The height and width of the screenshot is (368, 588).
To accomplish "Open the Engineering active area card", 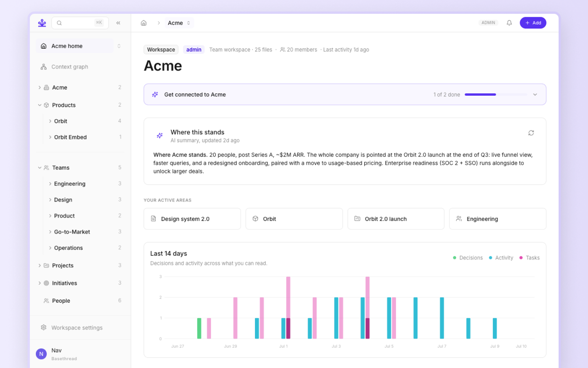I will 498,219.
